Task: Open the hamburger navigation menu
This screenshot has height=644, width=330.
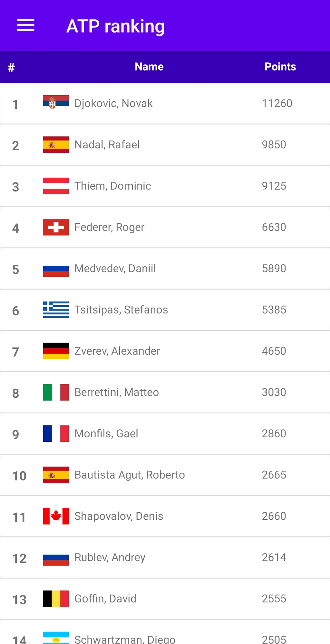Action: 26,25
